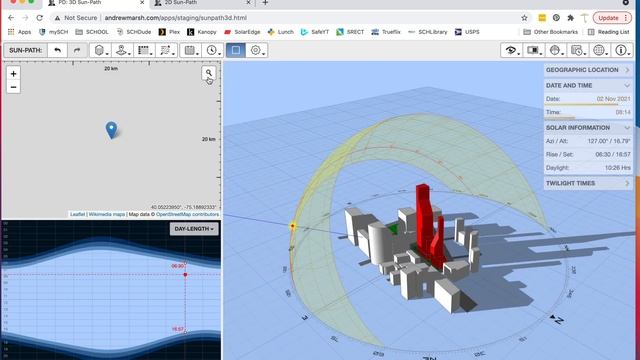Open the panel layout icon menu
Screen dimensions: 640x360
pyautogui.click(x=533, y=50)
